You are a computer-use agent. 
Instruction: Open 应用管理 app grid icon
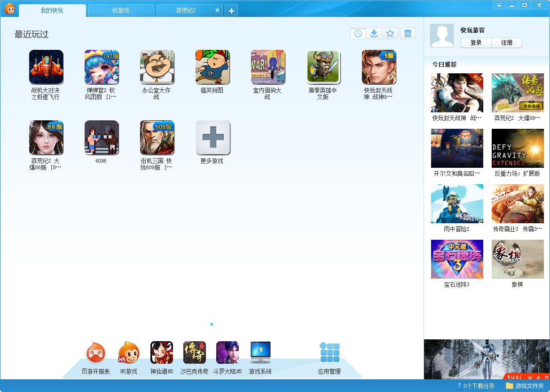pos(330,353)
